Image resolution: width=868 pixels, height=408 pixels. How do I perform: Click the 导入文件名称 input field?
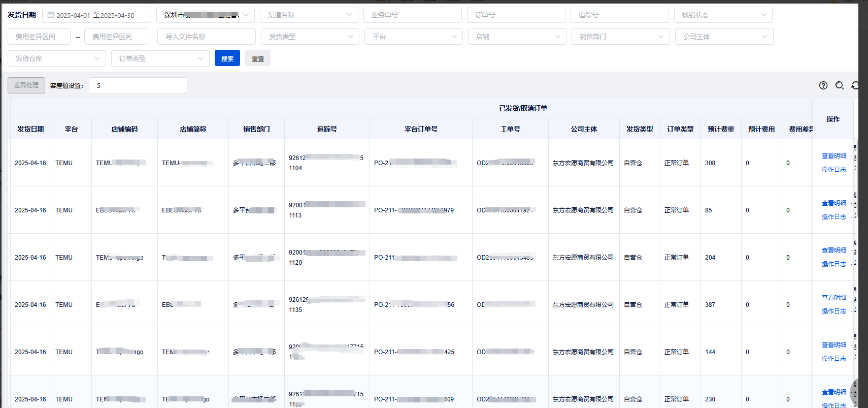point(206,37)
